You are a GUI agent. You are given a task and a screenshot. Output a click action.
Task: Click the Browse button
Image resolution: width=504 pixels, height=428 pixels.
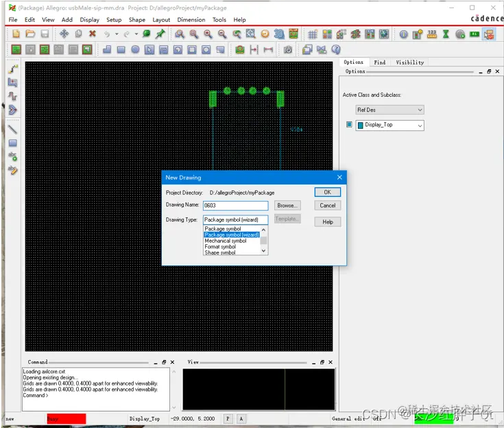pyautogui.click(x=287, y=205)
